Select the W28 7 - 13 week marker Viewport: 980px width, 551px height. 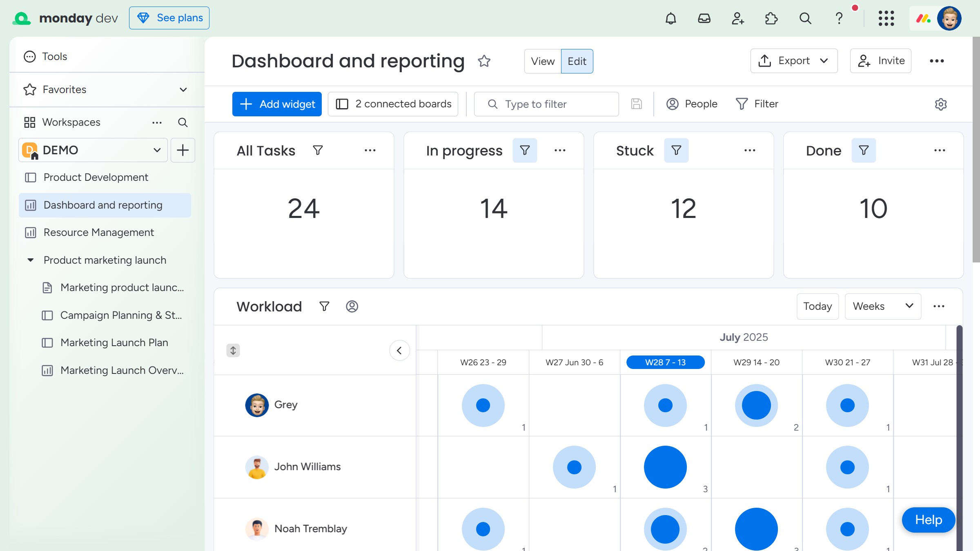(x=665, y=362)
